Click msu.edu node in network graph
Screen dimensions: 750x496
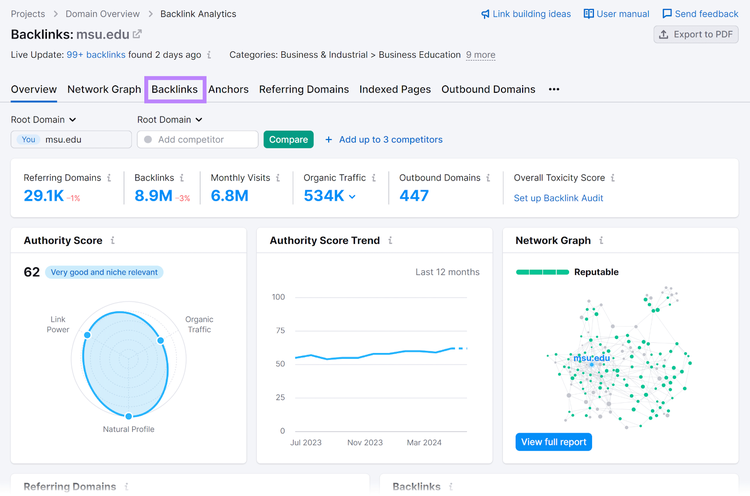pos(592,364)
